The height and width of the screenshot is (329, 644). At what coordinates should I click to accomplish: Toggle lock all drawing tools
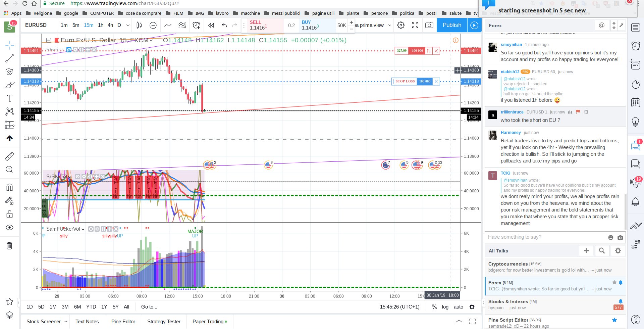click(10, 214)
